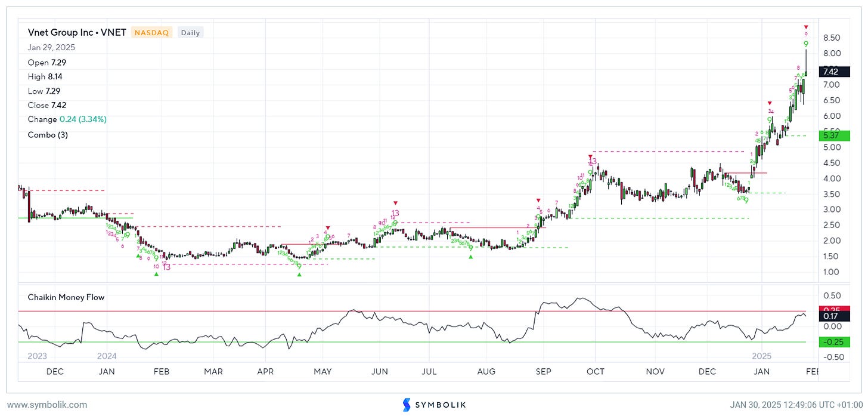Click the JUN label on the time axis
Screen dimensions: 868x416
[380, 371]
